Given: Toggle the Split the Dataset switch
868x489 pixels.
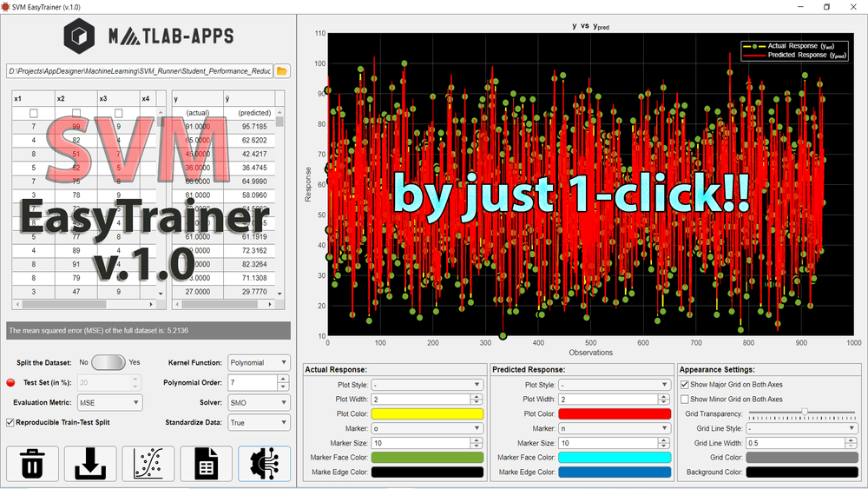Looking at the screenshot, I should pyautogui.click(x=109, y=362).
